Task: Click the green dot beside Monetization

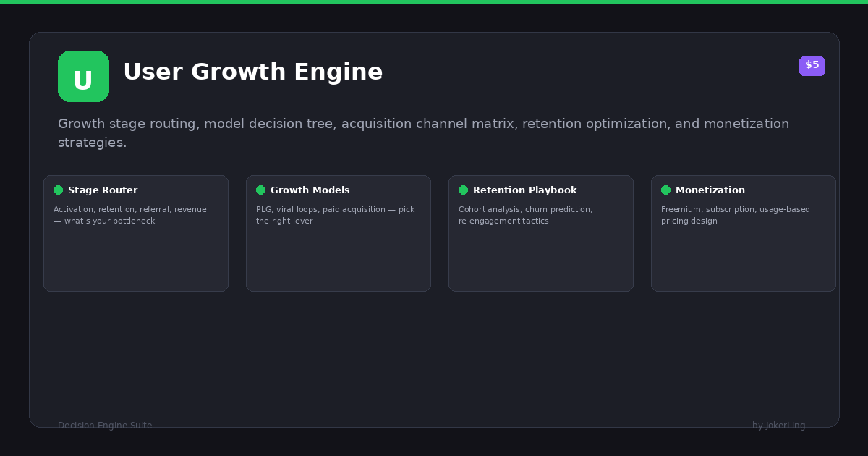Action: click(x=665, y=190)
